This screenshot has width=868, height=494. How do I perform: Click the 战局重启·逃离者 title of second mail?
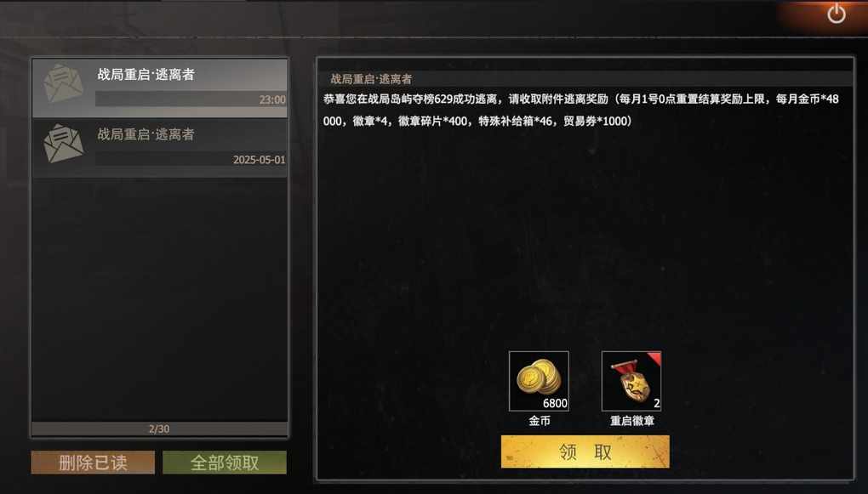click(x=146, y=133)
